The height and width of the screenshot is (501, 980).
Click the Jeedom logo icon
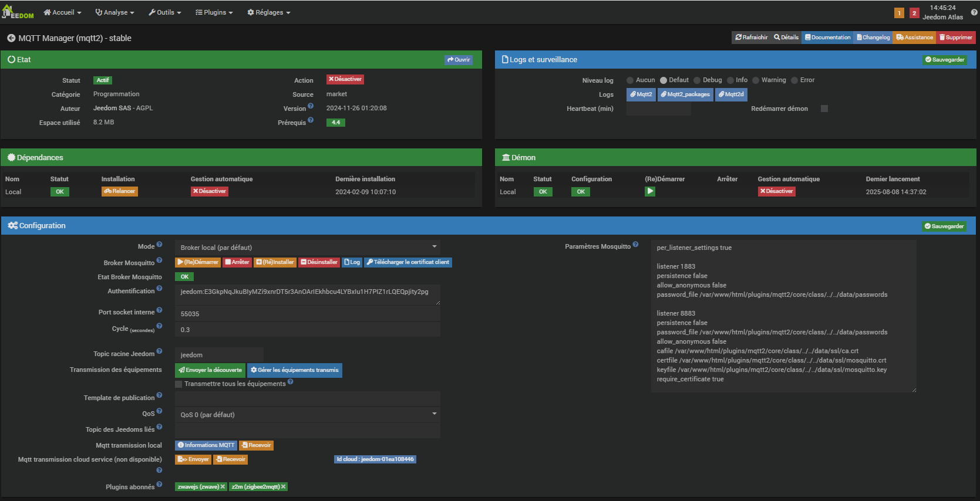18,12
